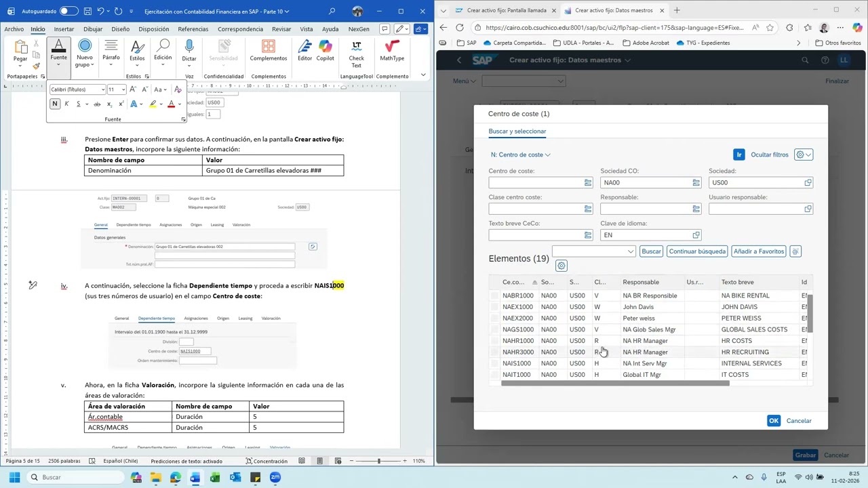This screenshot has height=488, width=868.
Task: Toggle superscript formatting
Action: click(x=121, y=104)
